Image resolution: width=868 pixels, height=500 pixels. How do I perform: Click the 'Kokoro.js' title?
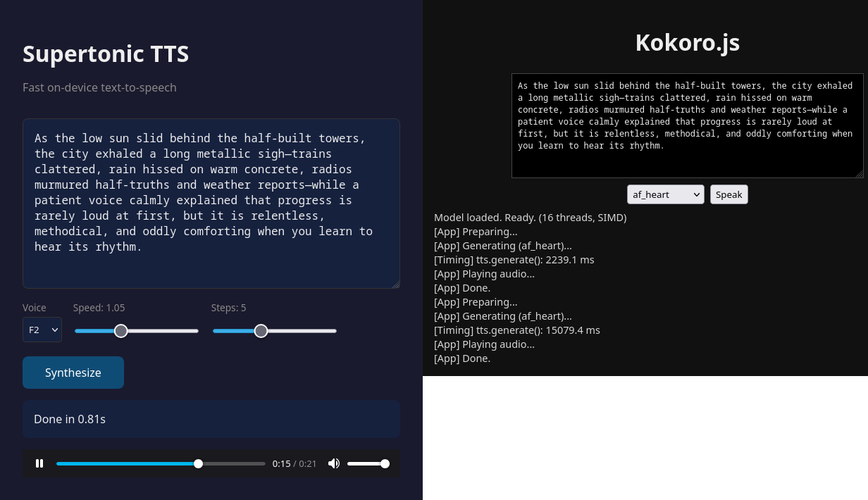tap(688, 43)
